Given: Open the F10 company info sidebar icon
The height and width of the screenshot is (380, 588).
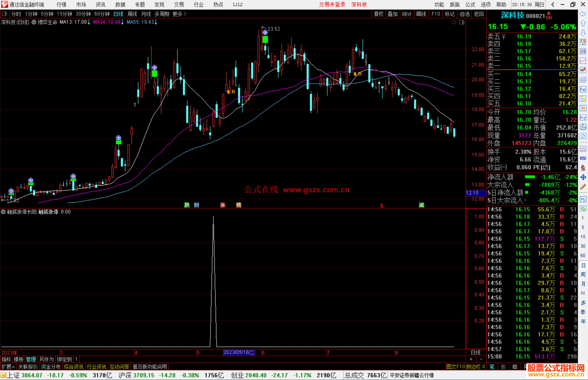Looking at the screenshot, I should pyautogui.click(x=583, y=89).
